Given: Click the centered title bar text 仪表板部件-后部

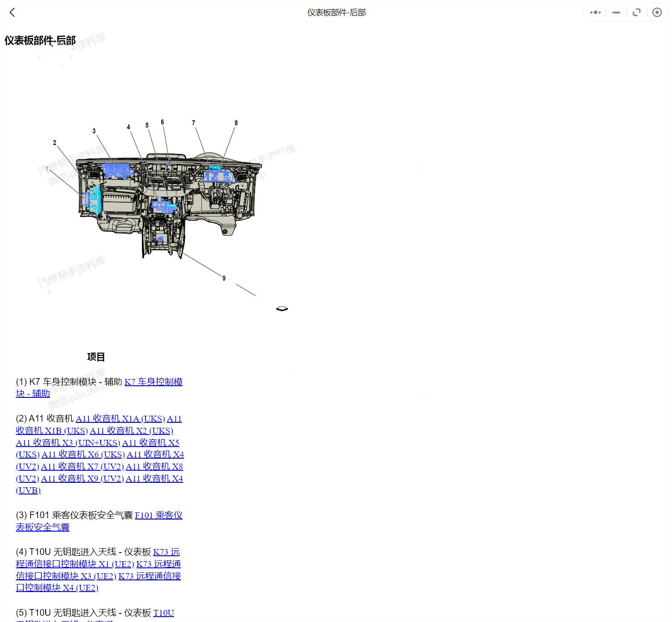Looking at the screenshot, I should coord(336,13).
